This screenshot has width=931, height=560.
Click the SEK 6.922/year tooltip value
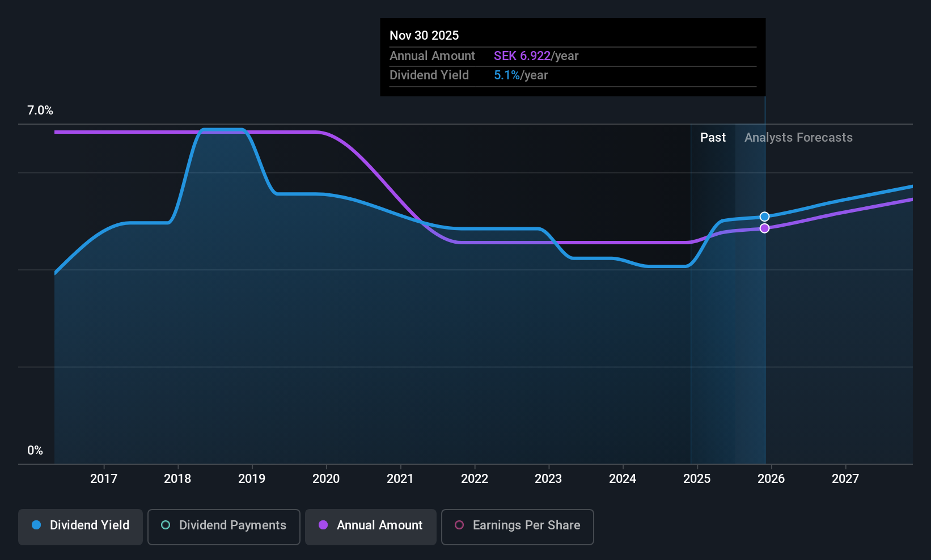pos(536,56)
